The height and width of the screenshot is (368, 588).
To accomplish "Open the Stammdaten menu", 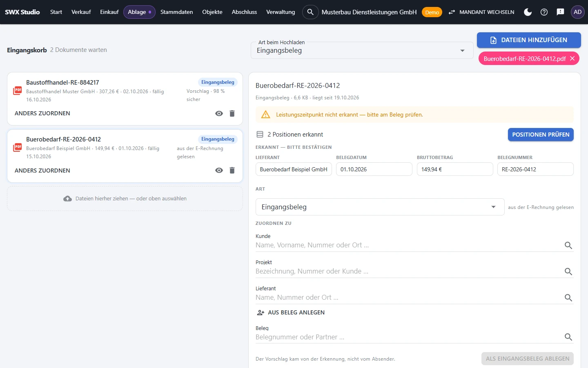I will pyautogui.click(x=176, y=12).
